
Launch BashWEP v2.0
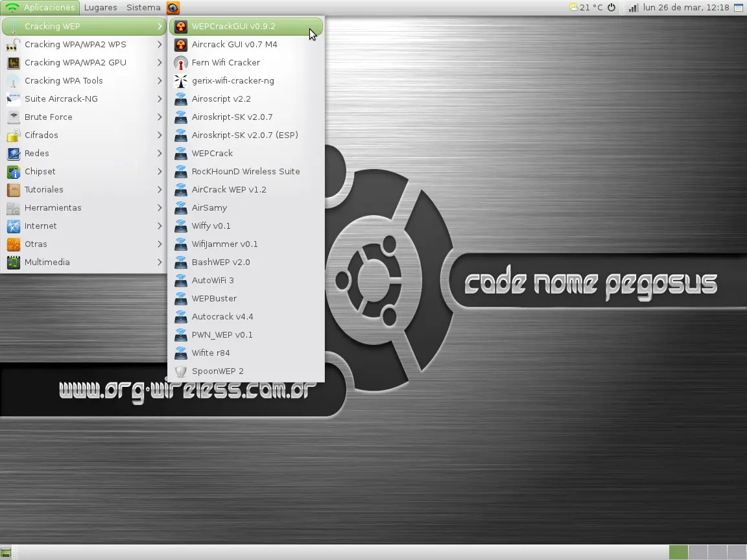point(246,262)
